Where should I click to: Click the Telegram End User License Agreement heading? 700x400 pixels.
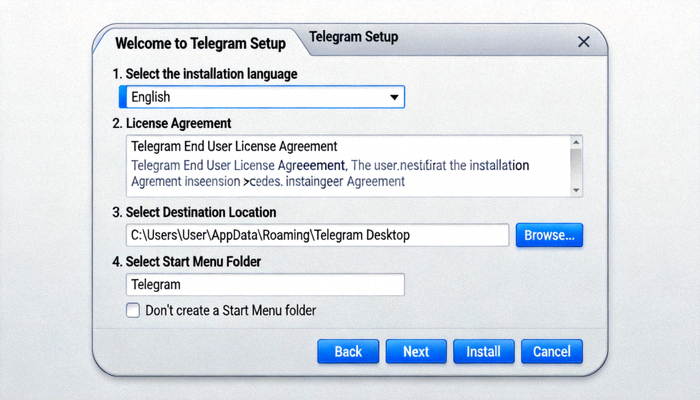234,146
